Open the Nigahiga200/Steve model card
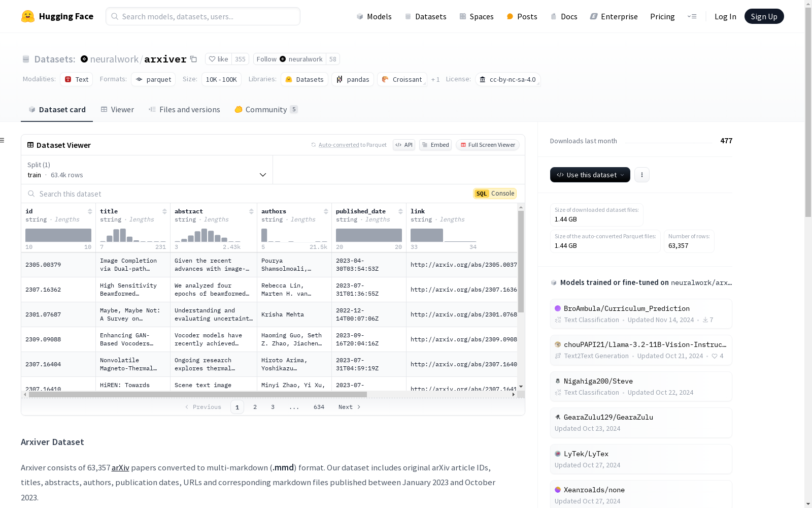 click(641, 387)
